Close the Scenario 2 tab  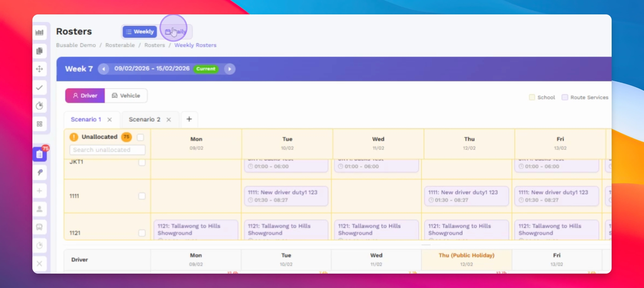tap(169, 120)
